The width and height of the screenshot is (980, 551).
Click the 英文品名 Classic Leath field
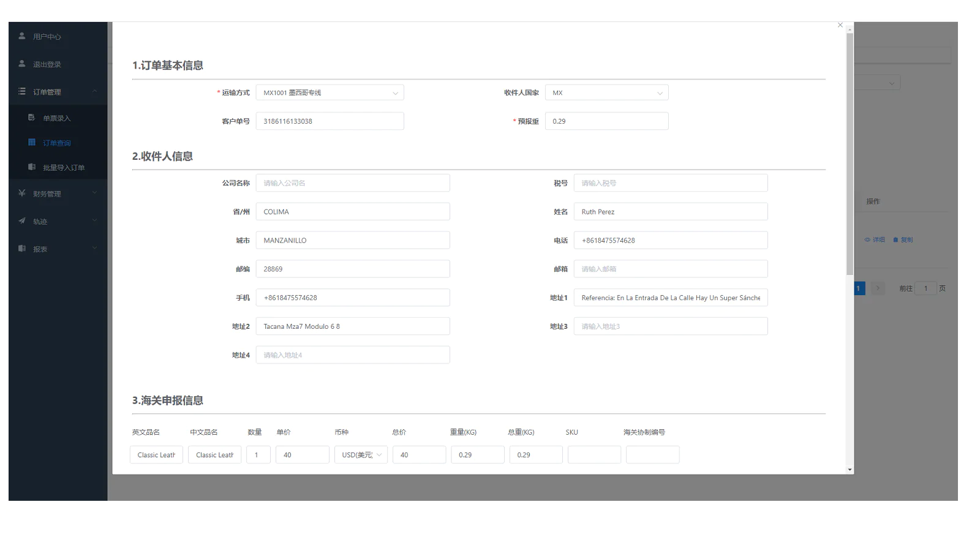(x=156, y=455)
